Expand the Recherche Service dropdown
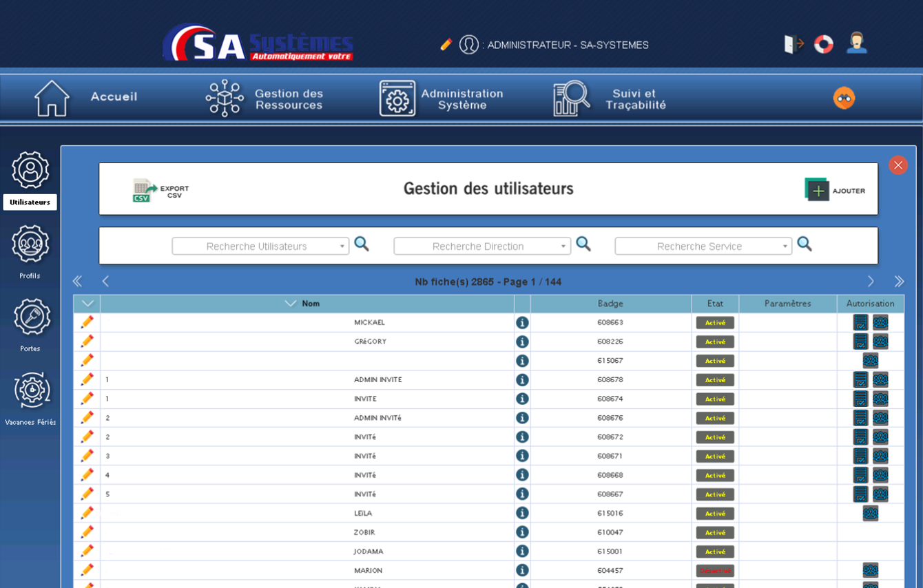This screenshot has height=588, width=923. 785,246
